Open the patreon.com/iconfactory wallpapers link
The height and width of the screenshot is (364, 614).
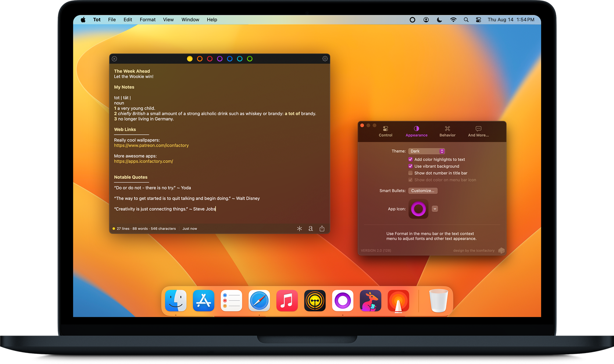151,145
